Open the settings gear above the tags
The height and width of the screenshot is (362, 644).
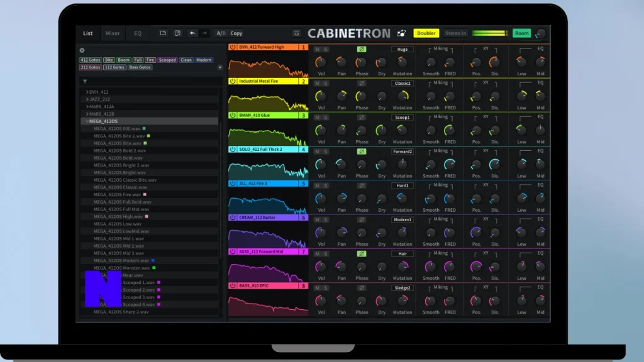coord(82,50)
